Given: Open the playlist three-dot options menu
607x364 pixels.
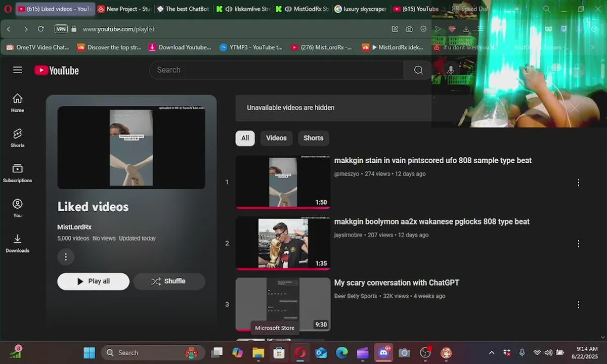Looking at the screenshot, I should (x=66, y=257).
